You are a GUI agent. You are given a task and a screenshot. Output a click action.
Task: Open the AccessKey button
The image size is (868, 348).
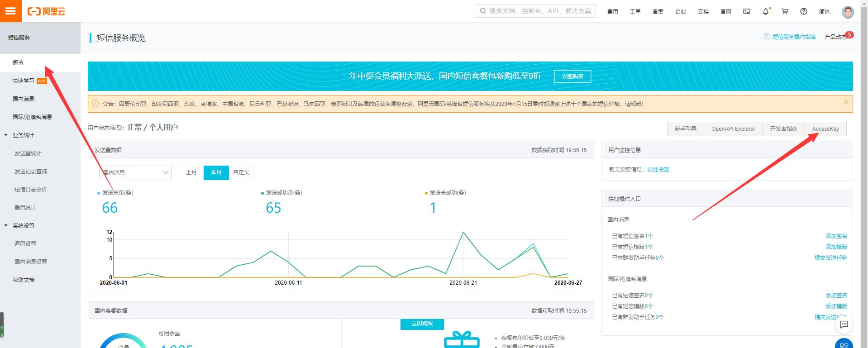click(x=825, y=129)
